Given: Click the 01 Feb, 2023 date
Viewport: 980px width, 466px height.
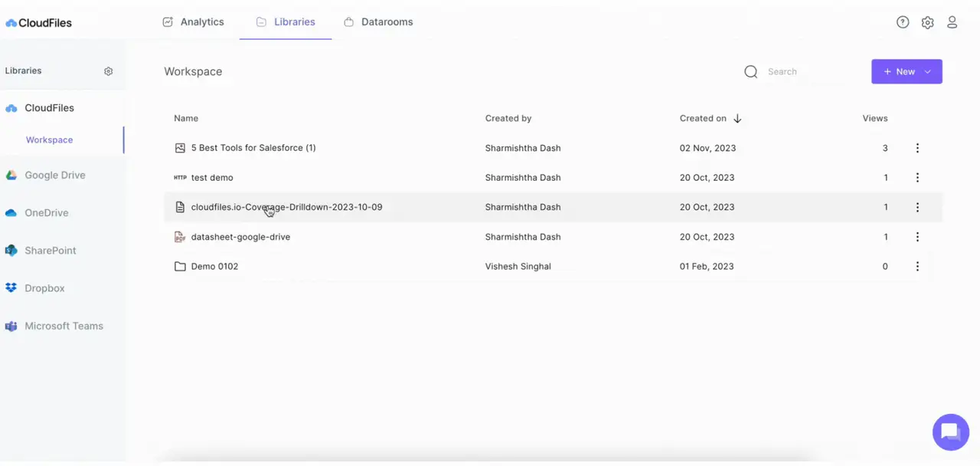Looking at the screenshot, I should pyautogui.click(x=707, y=267).
